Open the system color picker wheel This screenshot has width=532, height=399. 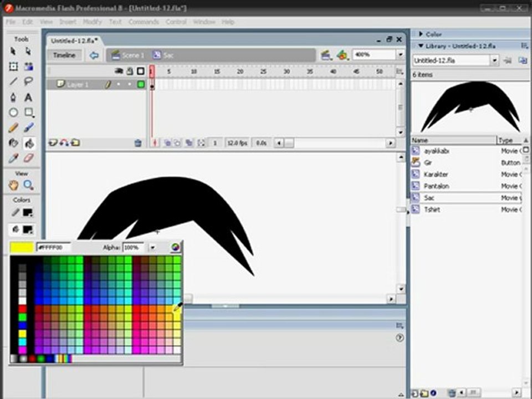(175, 248)
